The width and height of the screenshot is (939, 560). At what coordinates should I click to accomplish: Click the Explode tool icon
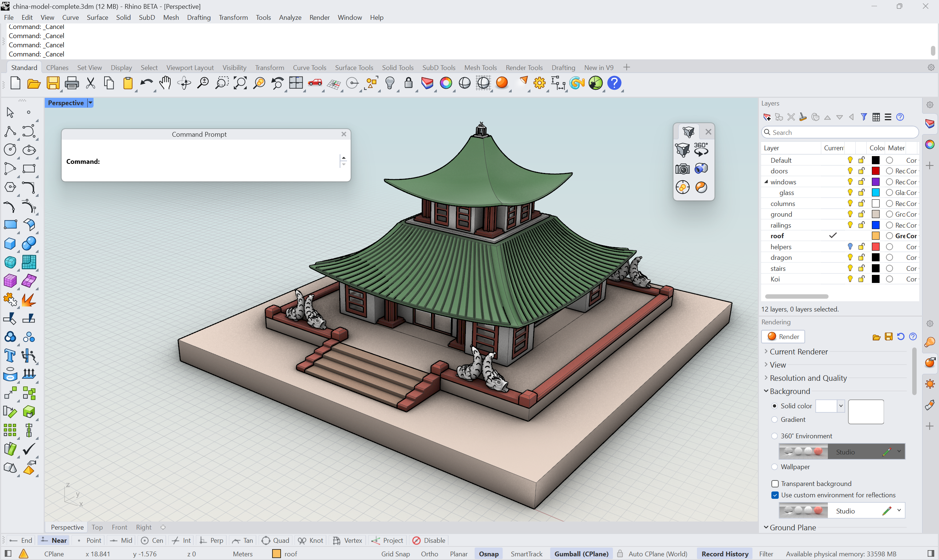[29, 300]
